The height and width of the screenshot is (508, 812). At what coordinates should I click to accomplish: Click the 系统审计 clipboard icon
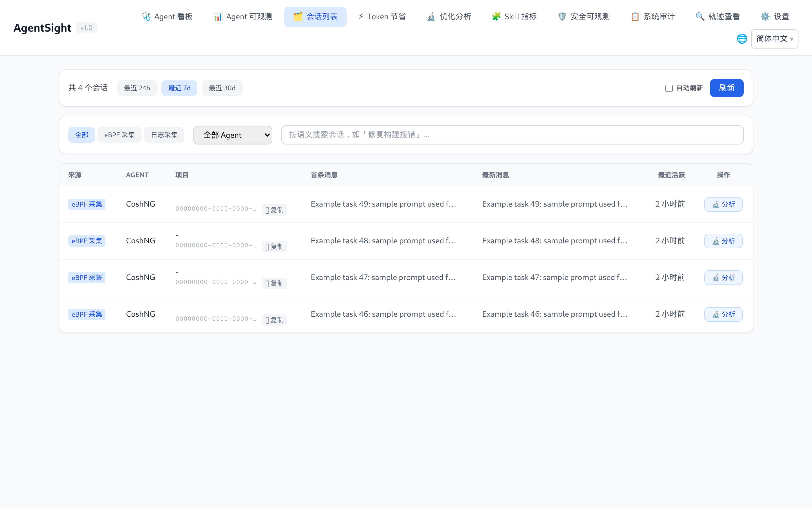pos(635,16)
